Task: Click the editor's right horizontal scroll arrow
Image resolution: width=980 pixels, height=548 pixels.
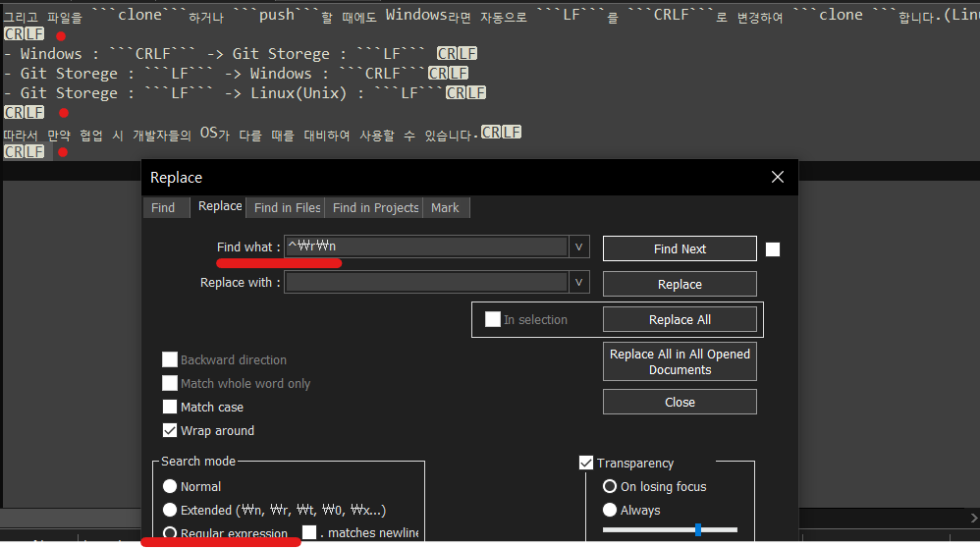Action: [x=974, y=518]
